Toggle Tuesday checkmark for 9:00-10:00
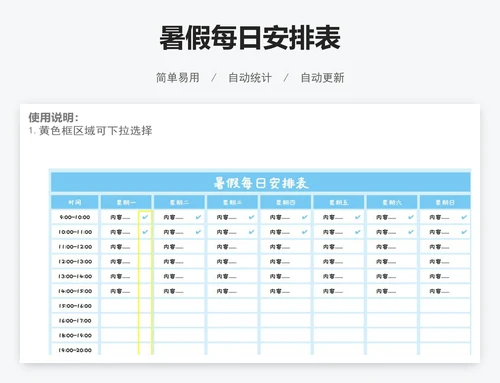The height and width of the screenshot is (383, 500). click(x=198, y=217)
